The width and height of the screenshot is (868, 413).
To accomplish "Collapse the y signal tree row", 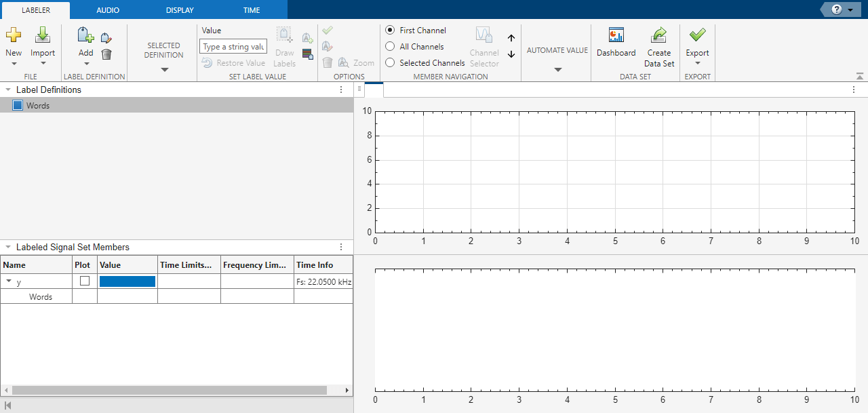I will (x=9, y=281).
